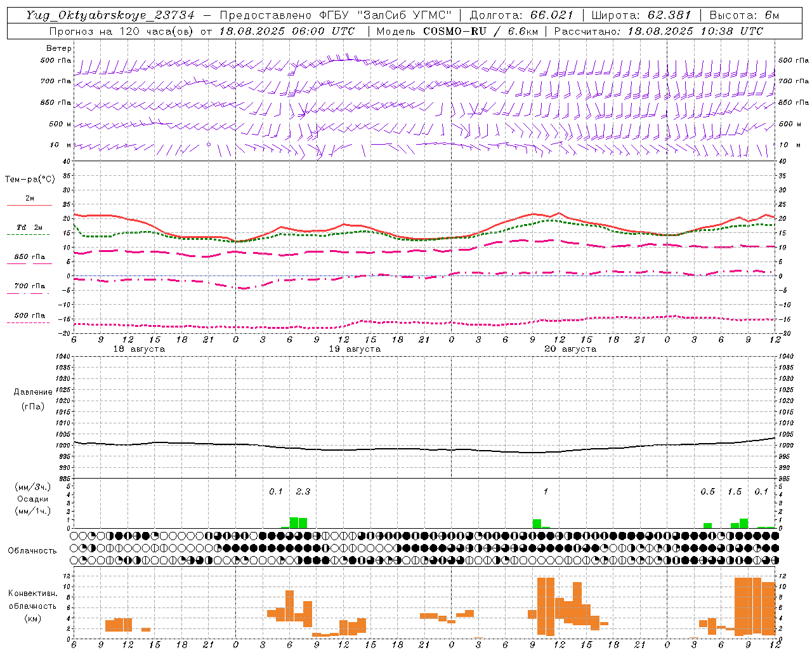The height and width of the screenshot is (650, 812).
Task: Click the 0.5 precipitation amount value
Action: pyautogui.click(x=707, y=491)
